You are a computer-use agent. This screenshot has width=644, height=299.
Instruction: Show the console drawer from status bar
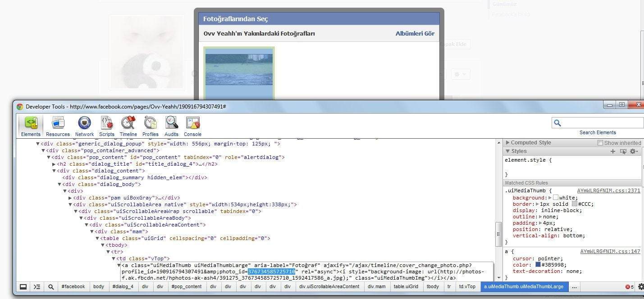37,286
